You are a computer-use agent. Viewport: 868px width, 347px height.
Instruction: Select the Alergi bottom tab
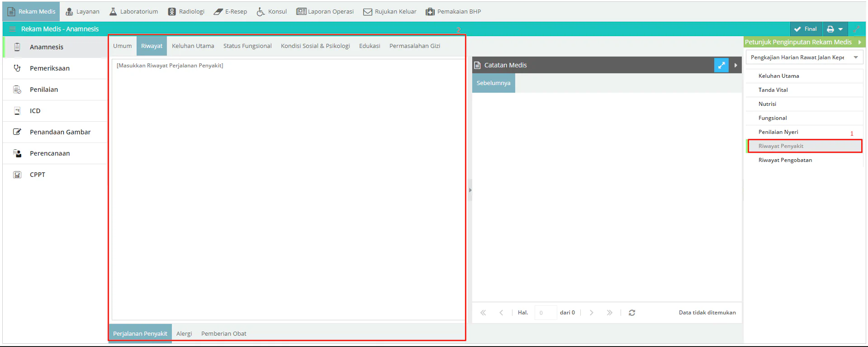tap(184, 334)
